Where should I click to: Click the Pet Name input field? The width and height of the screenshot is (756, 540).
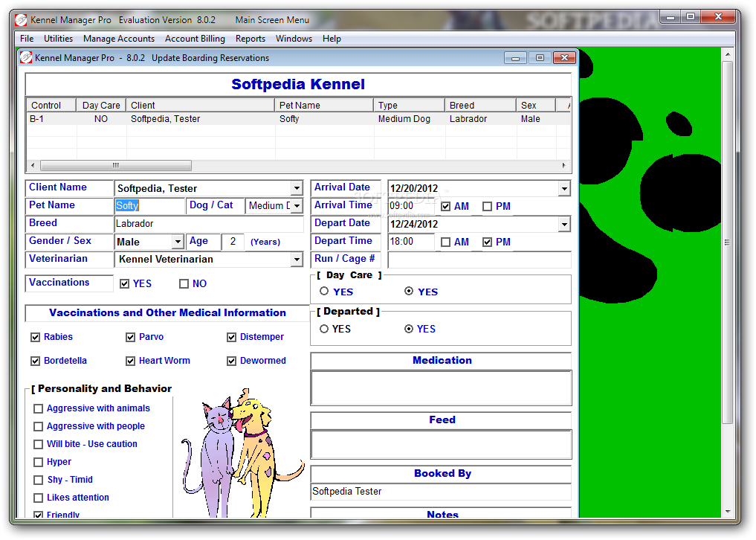pos(149,206)
